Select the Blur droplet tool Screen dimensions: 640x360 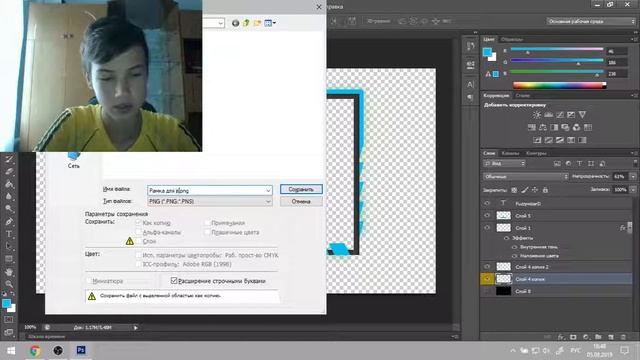point(9,196)
